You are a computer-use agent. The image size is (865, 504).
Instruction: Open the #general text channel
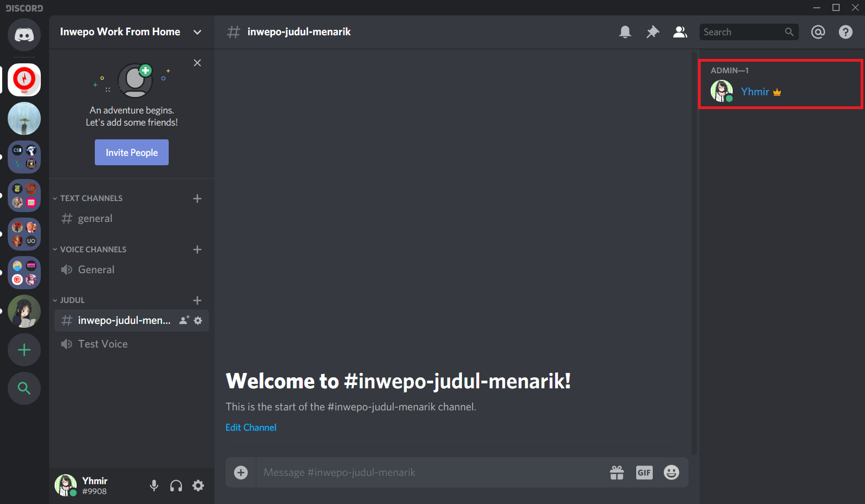pyautogui.click(x=131, y=219)
